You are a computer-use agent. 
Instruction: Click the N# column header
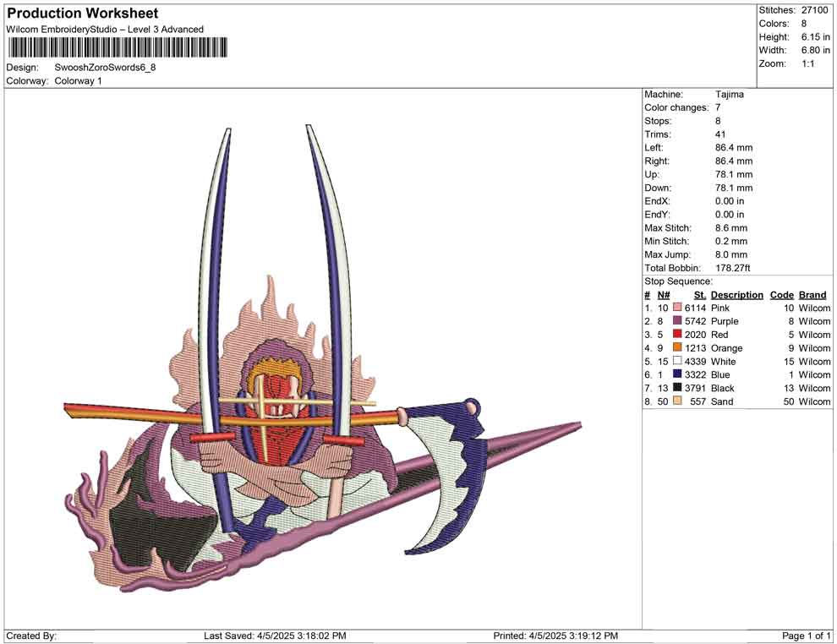click(x=664, y=295)
